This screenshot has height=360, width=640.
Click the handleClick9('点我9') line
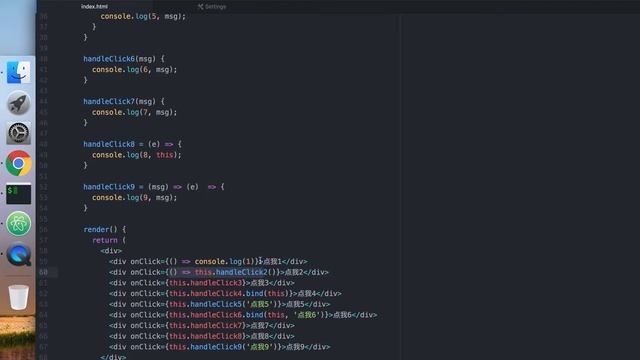click(x=220, y=347)
